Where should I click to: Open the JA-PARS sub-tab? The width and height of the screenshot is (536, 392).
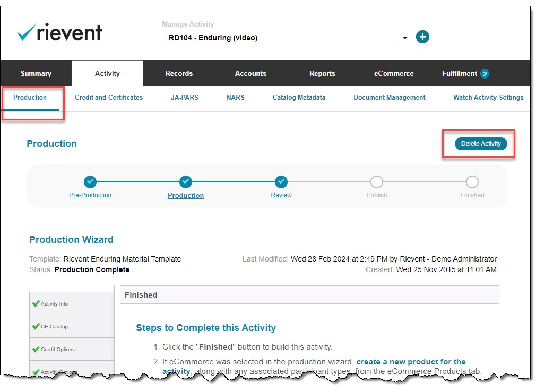(185, 98)
